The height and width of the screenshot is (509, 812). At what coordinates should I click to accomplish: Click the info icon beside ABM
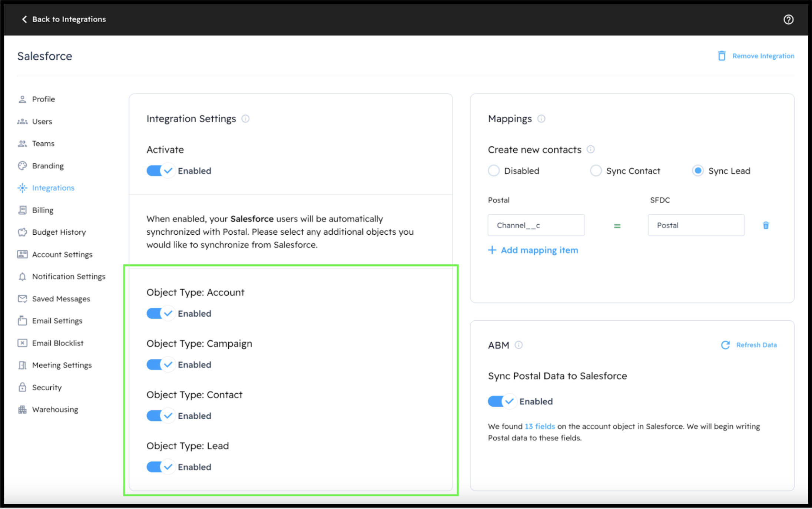point(518,345)
